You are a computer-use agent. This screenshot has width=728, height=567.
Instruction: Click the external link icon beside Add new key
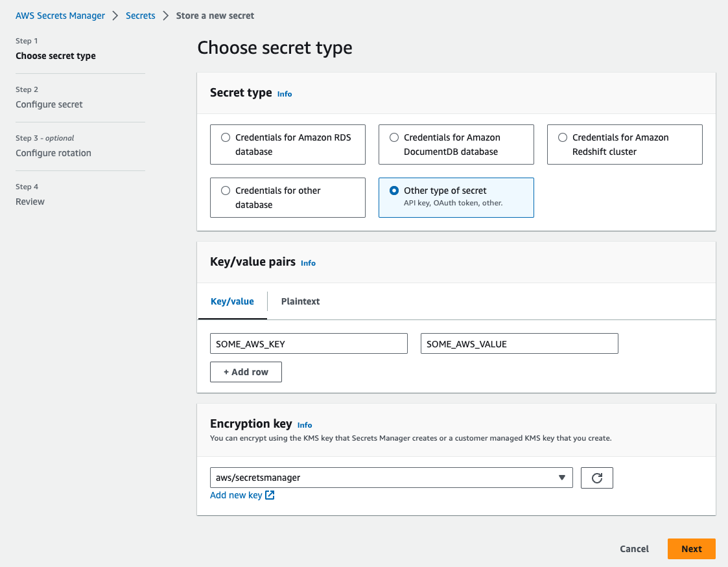pyautogui.click(x=270, y=495)
